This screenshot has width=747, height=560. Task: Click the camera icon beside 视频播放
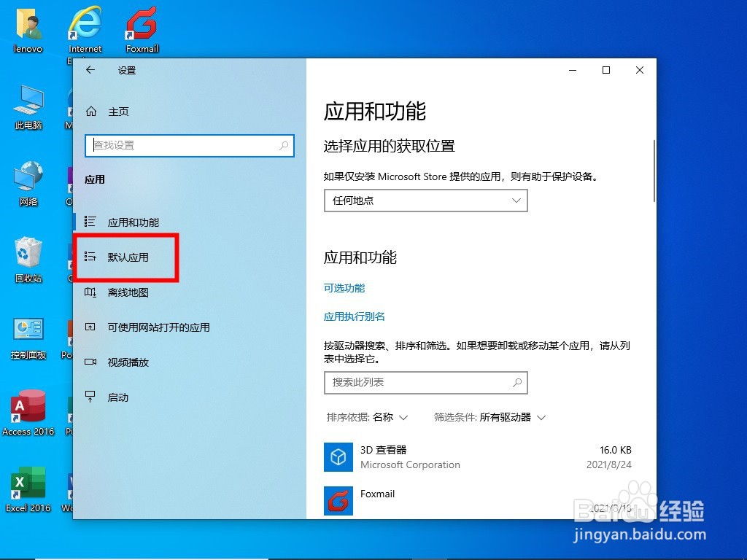(x=90, y=362)
